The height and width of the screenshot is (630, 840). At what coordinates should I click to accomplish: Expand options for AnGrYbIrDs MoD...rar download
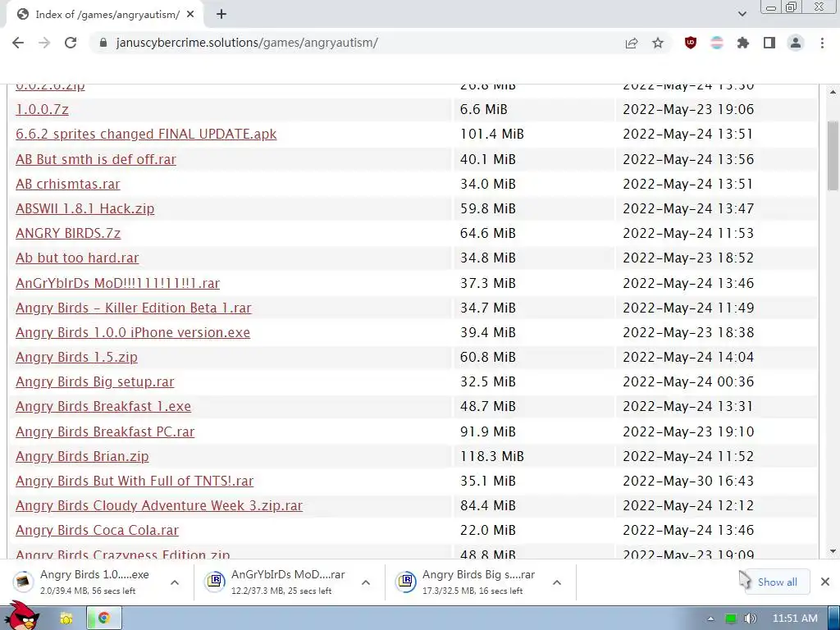pyautogui.click(x=366, y=582)
